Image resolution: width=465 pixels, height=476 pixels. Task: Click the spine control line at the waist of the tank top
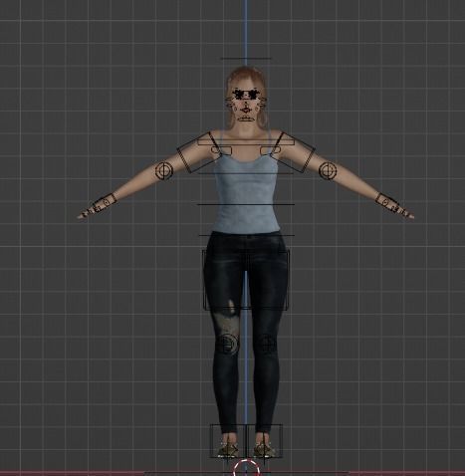coord(246,204)
